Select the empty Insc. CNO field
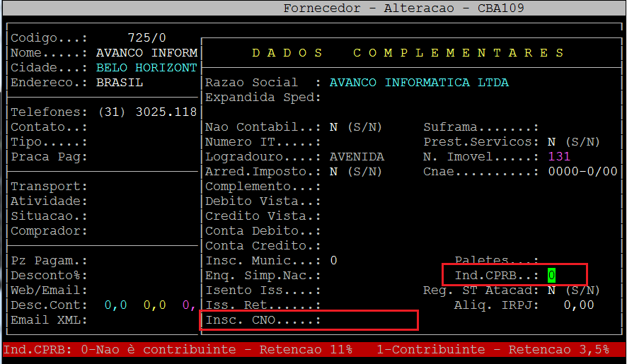 click(x=368, y=320)
